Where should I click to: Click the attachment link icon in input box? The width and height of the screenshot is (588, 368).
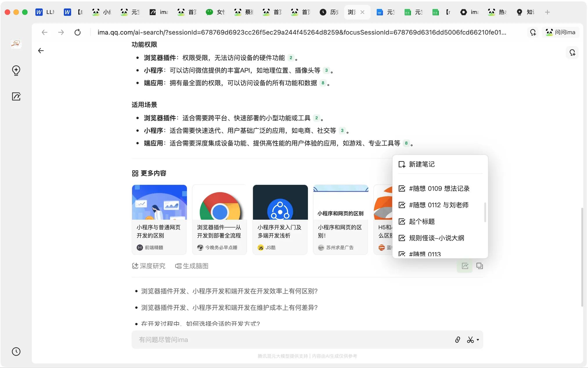coord(458,340)
